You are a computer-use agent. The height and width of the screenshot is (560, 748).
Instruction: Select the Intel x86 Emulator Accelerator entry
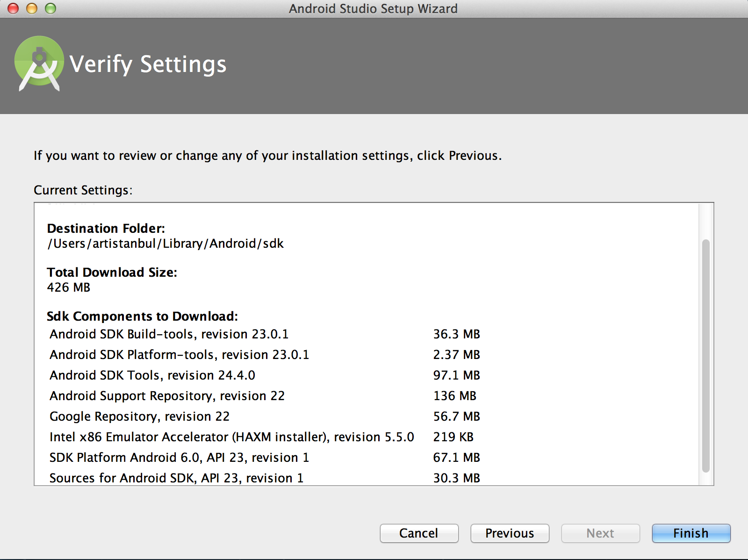[231, 437]
